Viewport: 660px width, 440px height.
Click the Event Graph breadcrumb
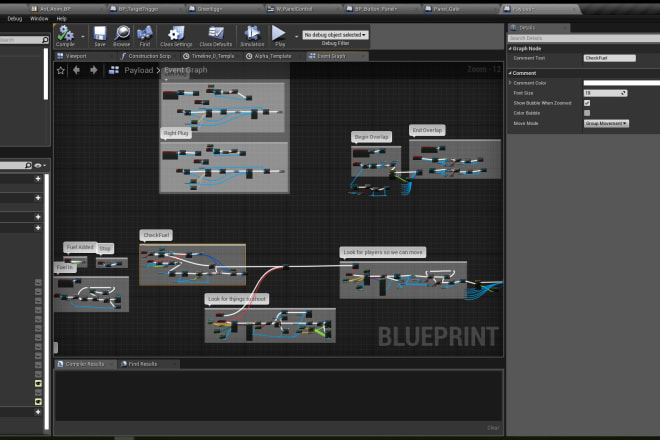coord(186,70)
